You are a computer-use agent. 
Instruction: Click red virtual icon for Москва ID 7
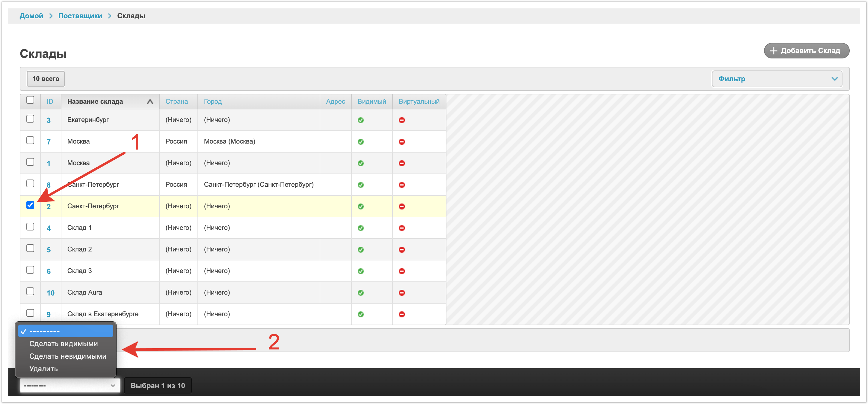click(402, 142)
